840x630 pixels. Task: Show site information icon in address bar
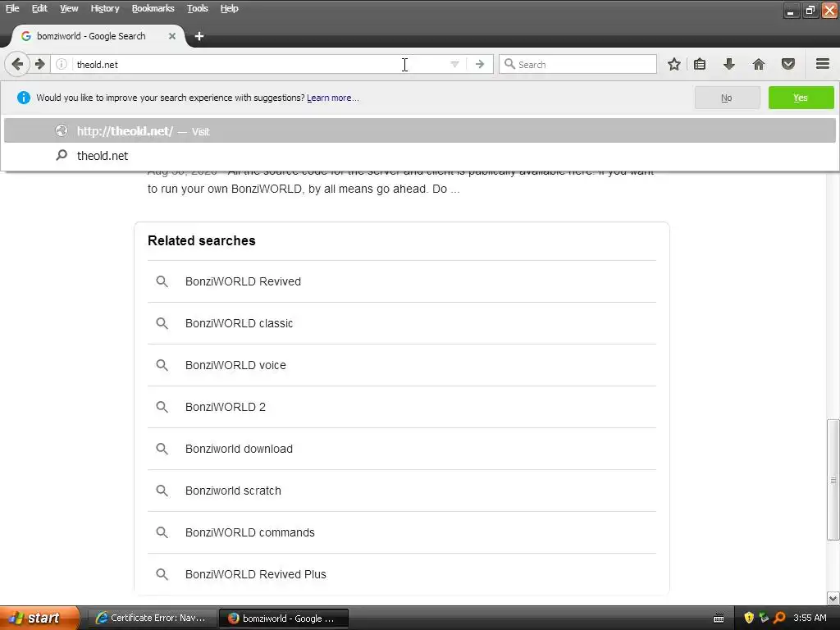coord(62,64)
